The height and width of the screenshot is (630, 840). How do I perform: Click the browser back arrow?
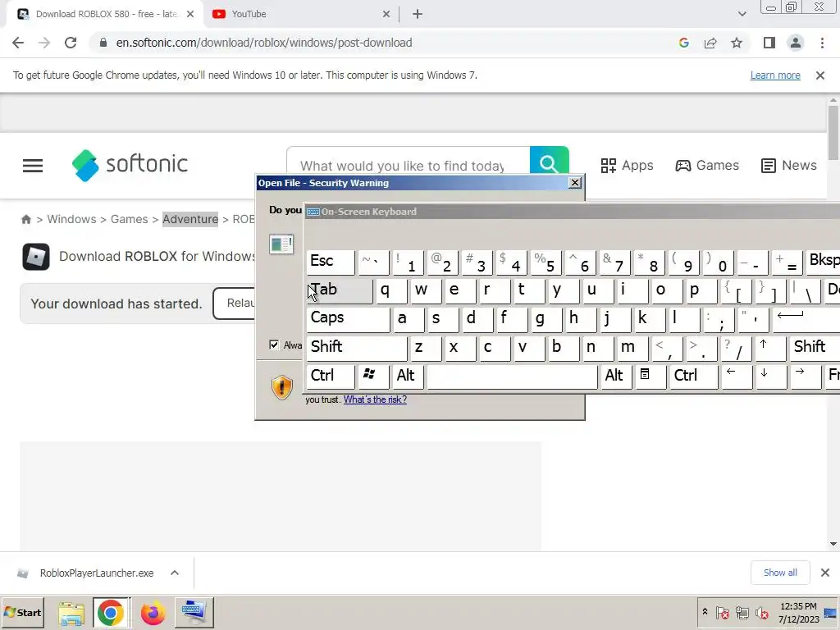coord(18,43)
